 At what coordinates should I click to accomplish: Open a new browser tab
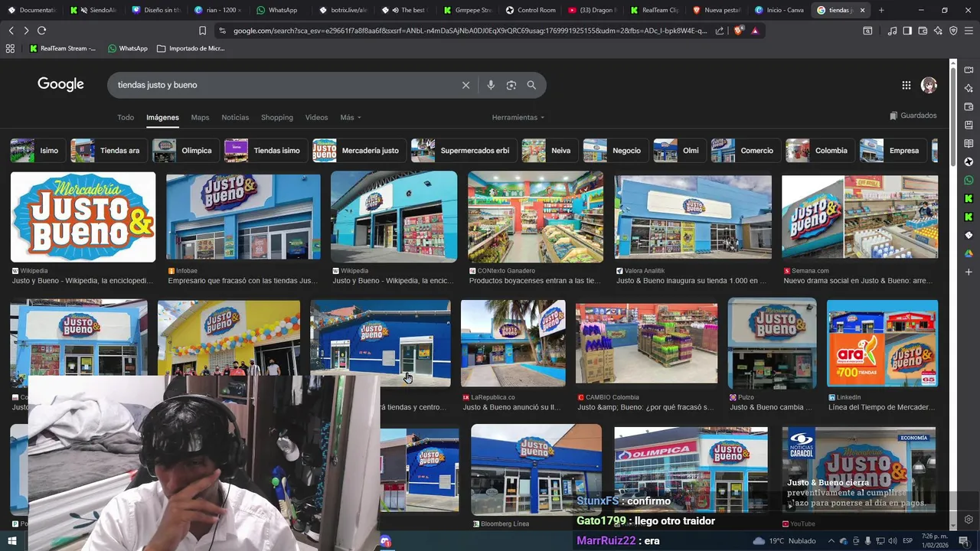pyautogui.click(x=881, y=10)
